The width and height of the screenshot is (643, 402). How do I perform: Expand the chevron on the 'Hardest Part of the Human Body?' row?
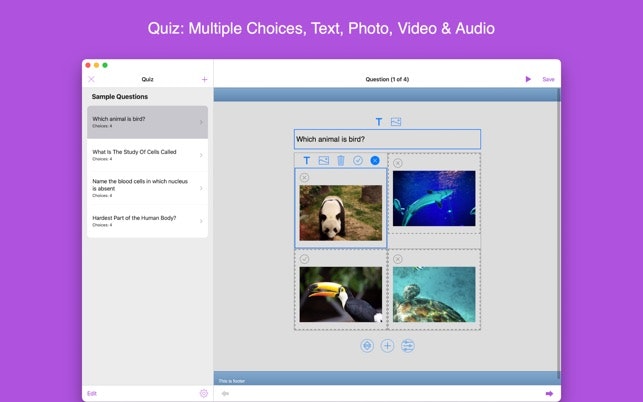tap(201, 221)
